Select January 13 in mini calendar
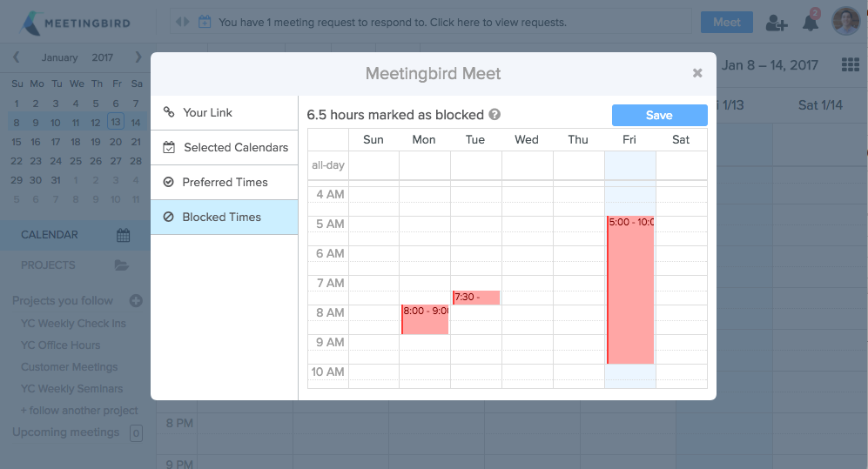 coord(116,122)
